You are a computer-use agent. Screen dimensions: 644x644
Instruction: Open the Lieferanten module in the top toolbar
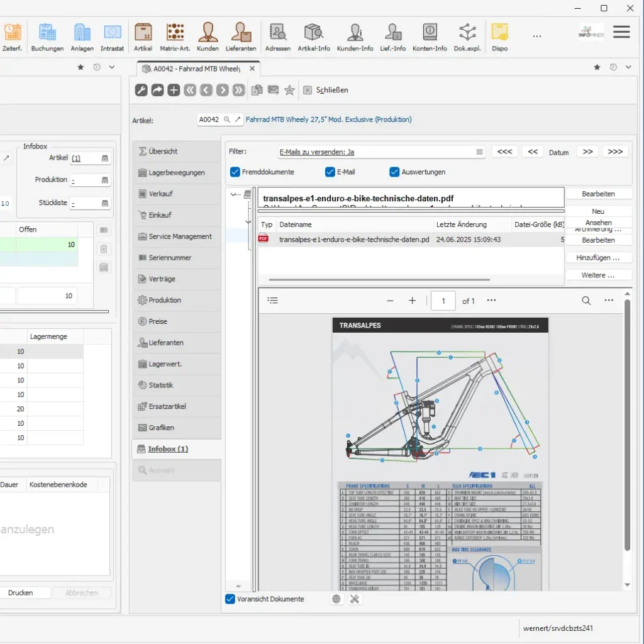coord(241,37)
